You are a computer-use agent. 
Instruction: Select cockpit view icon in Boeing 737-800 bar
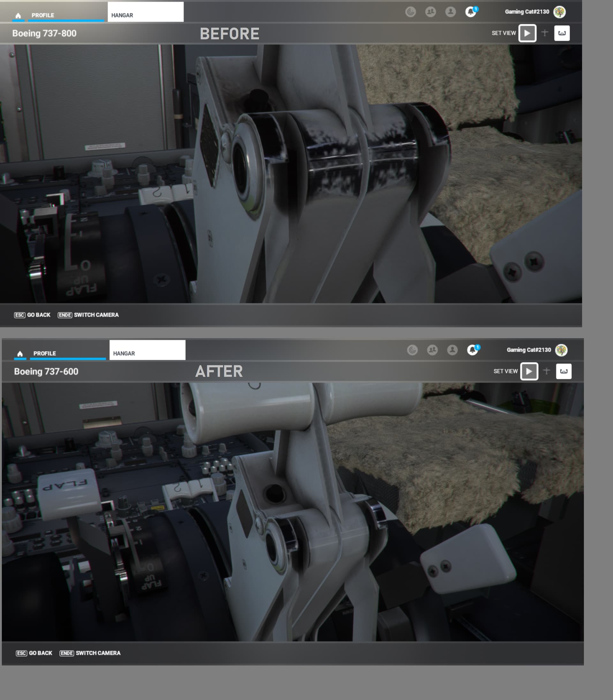pos(562,33)
